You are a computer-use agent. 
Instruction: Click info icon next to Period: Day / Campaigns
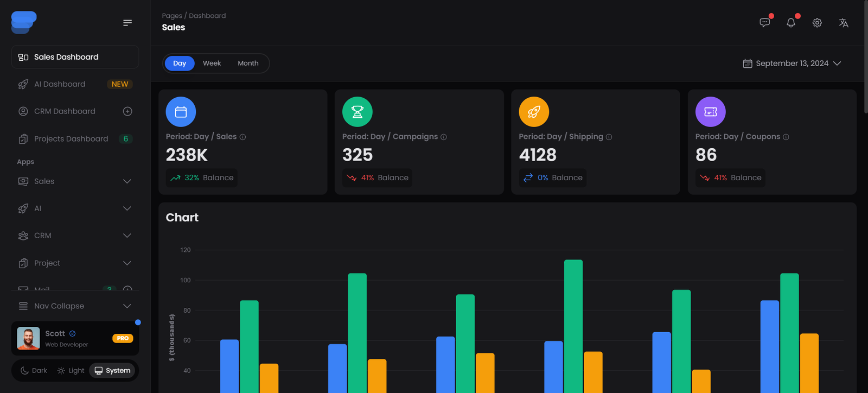pyautogui.click(x=444, y=137)
